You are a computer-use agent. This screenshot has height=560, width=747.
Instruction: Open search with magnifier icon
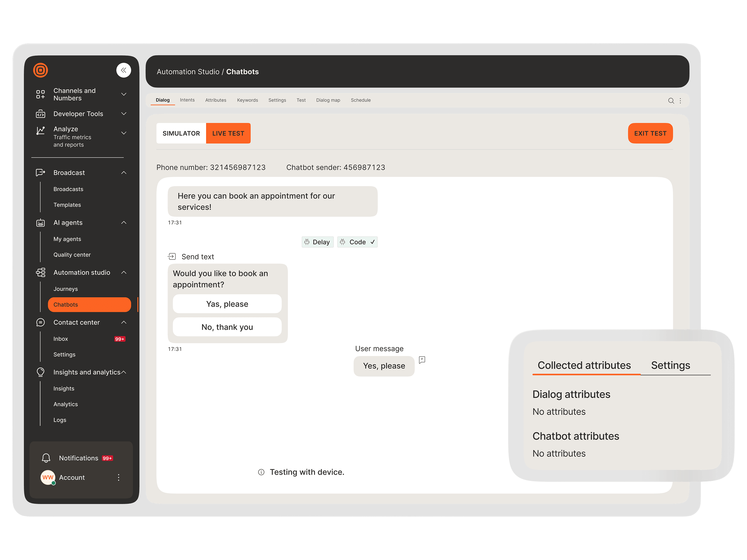pos(671,100)
